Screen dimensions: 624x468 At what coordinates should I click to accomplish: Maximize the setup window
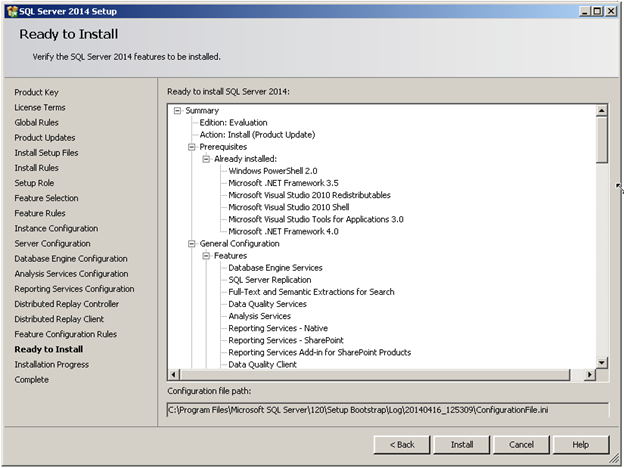pos(597,11)
